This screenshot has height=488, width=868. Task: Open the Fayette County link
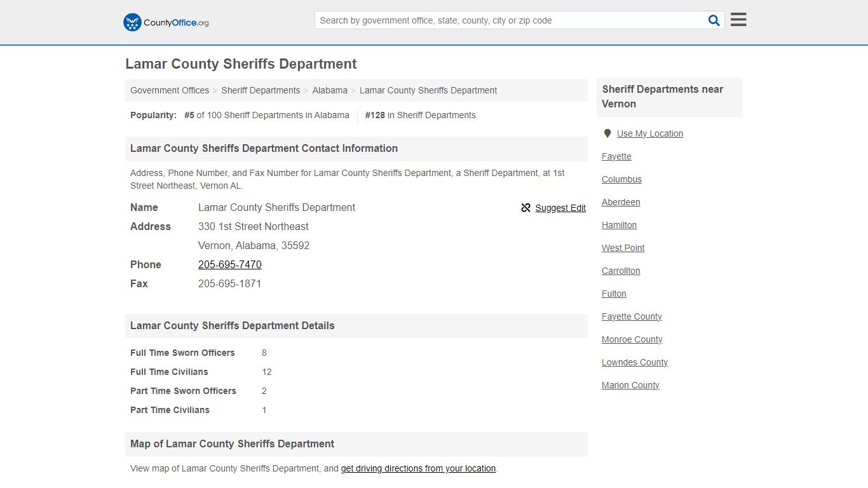(632, 316)
